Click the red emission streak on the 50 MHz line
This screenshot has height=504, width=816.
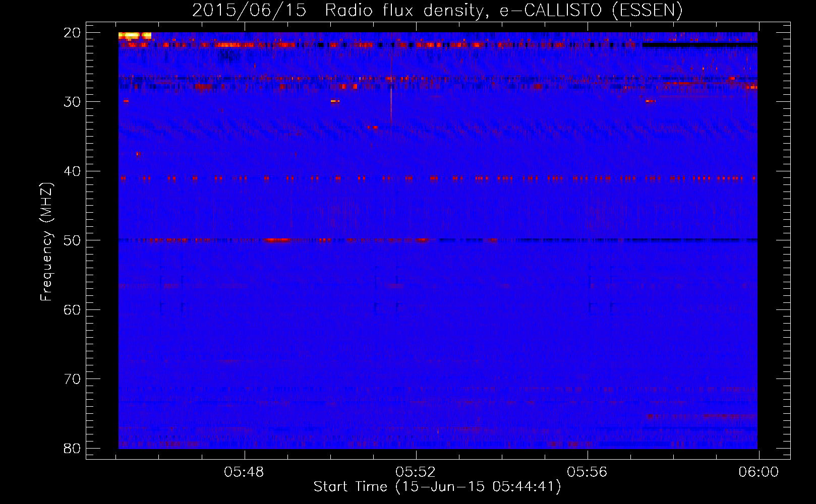click(277, 240)
